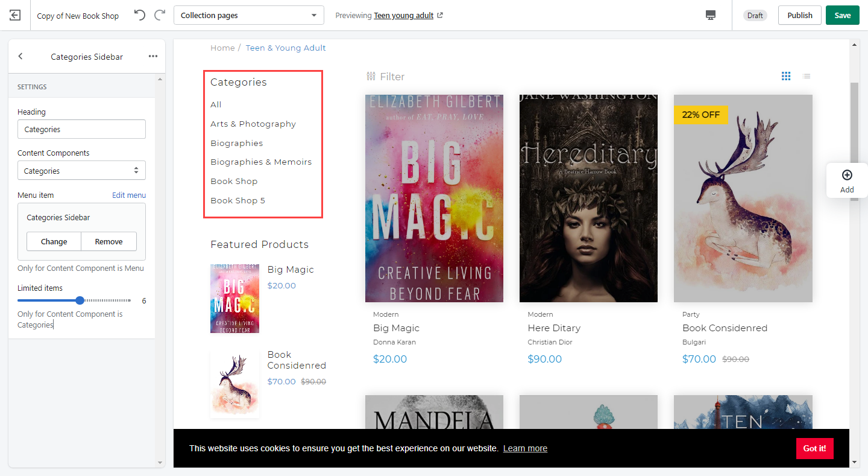Open external link icon beside Teen young adult
Image resolution: width=868 pixels, height=476 pixels.
[x=440, y=16]
